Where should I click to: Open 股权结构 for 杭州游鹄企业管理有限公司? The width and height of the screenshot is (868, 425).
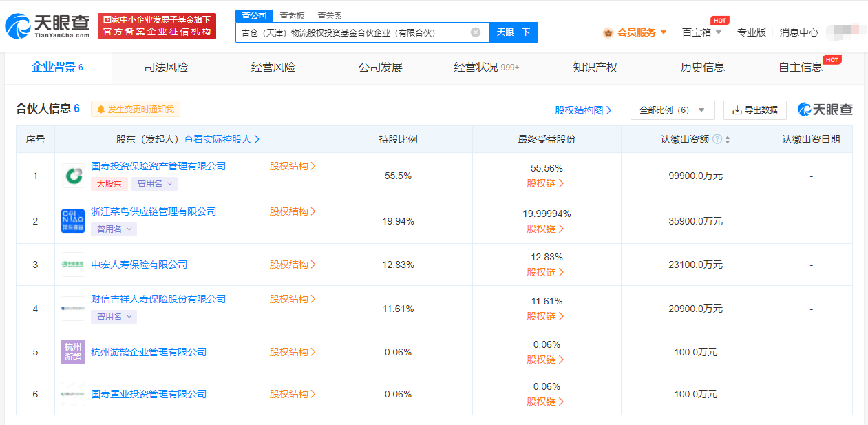293,352
